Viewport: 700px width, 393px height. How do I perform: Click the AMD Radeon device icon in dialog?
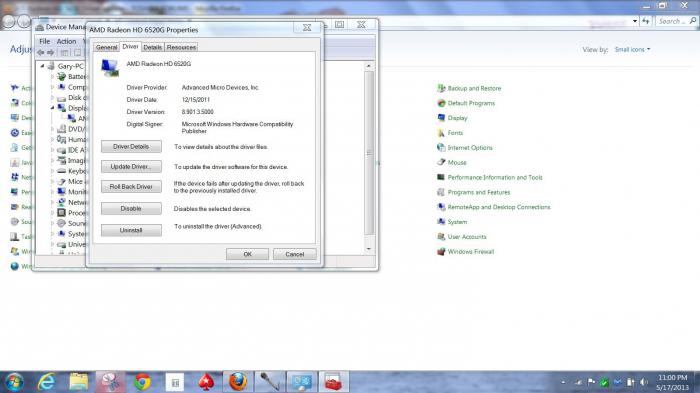(x=110, y=67)
